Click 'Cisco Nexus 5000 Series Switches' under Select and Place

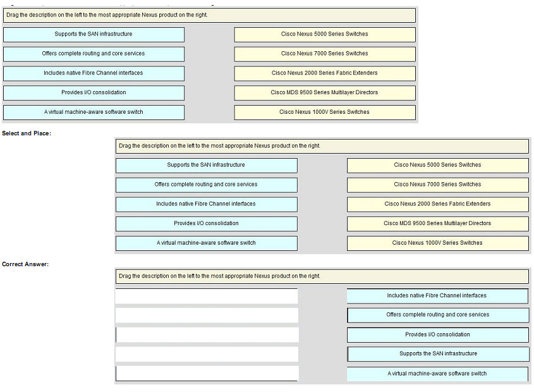coord(437,165)
